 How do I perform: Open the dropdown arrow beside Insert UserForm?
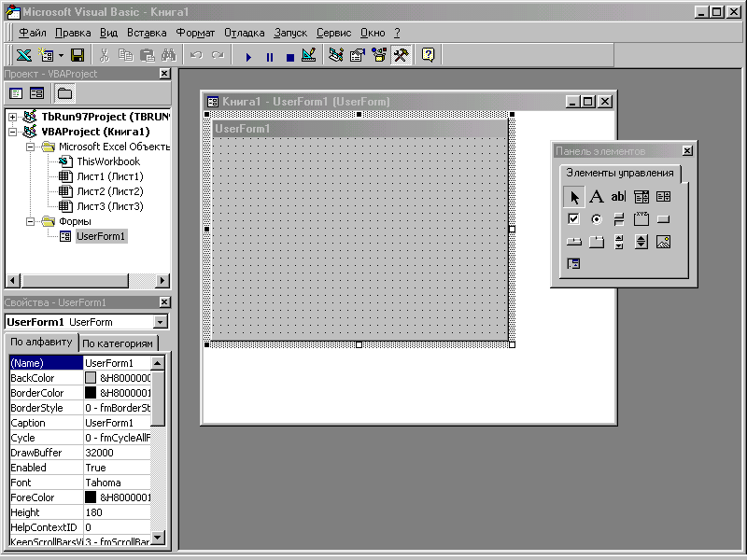pyautogui.click(x=61, y=56)
